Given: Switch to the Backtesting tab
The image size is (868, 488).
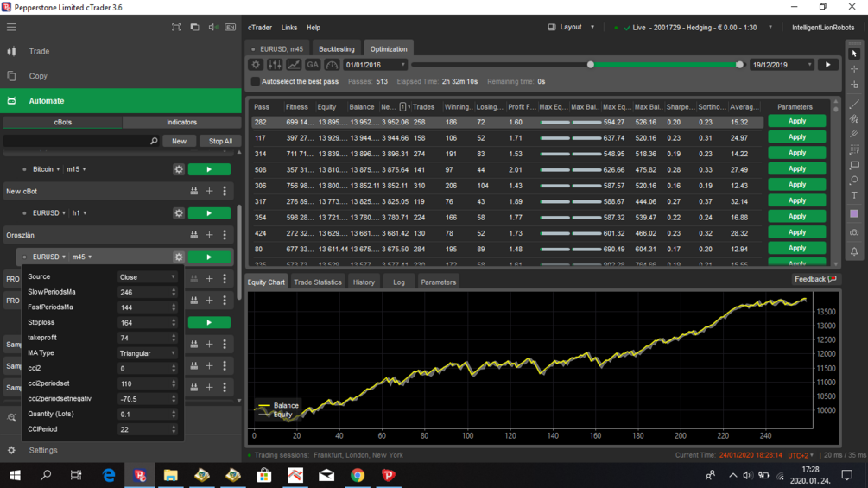Looking at the screenshot, I should [x=337, y=48].
